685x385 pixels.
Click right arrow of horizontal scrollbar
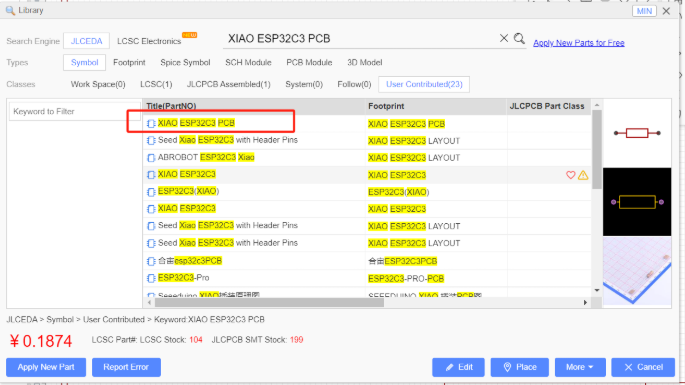pyautogui.click(x=585, y=302)
